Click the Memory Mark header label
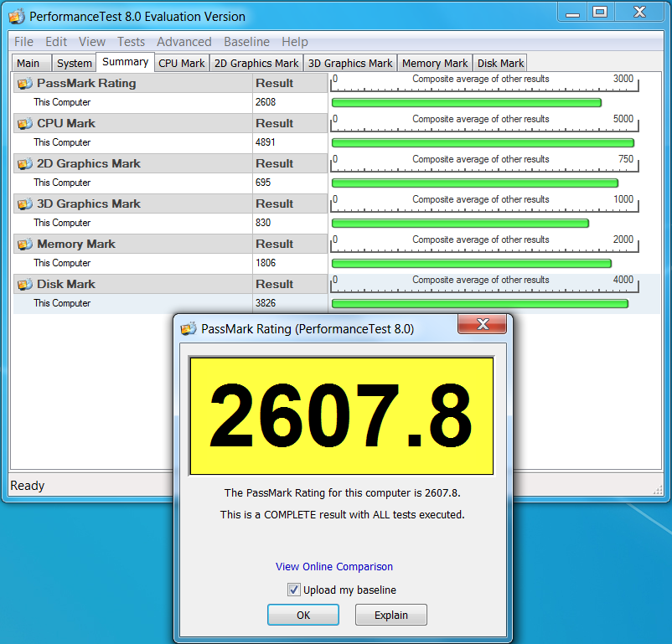This screenshot has width=672, height=644. [76, 245]
